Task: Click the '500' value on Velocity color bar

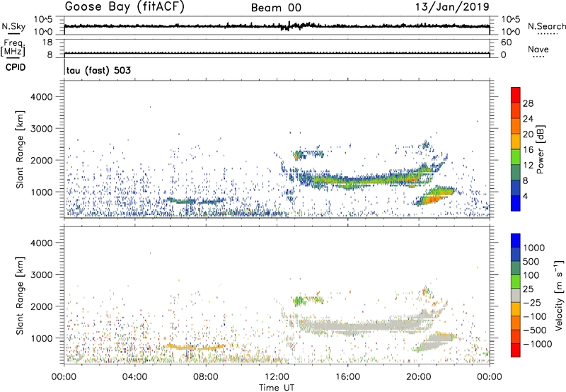Action: (531, 261)
